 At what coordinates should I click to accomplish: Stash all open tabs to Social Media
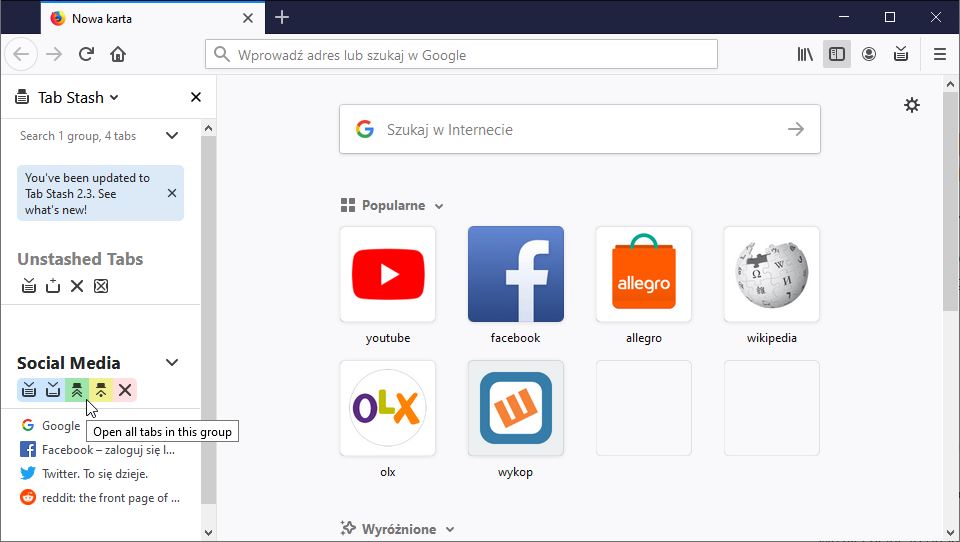point(29,390)
